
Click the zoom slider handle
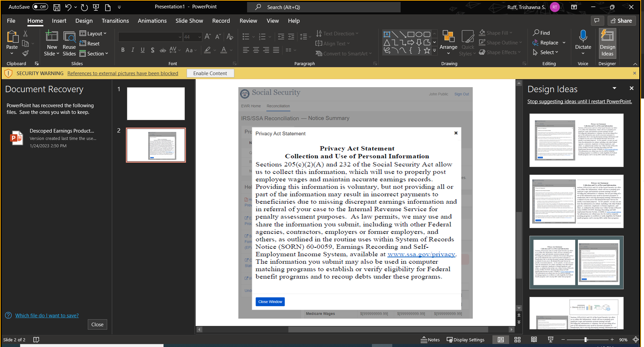586,340
